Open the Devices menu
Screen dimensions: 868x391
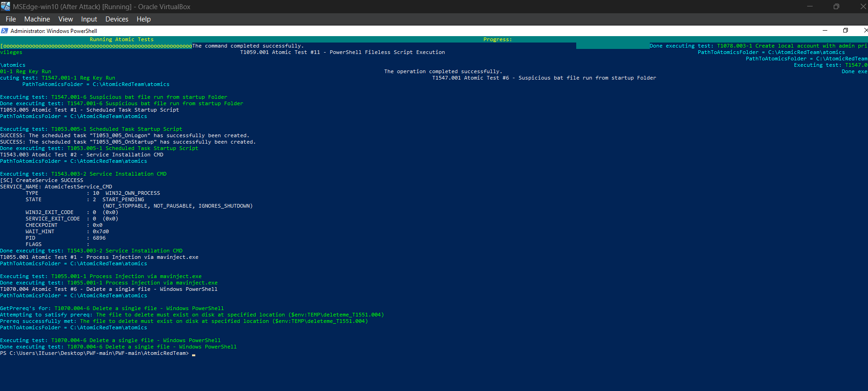pyautogui.click(x=117, y=19)
